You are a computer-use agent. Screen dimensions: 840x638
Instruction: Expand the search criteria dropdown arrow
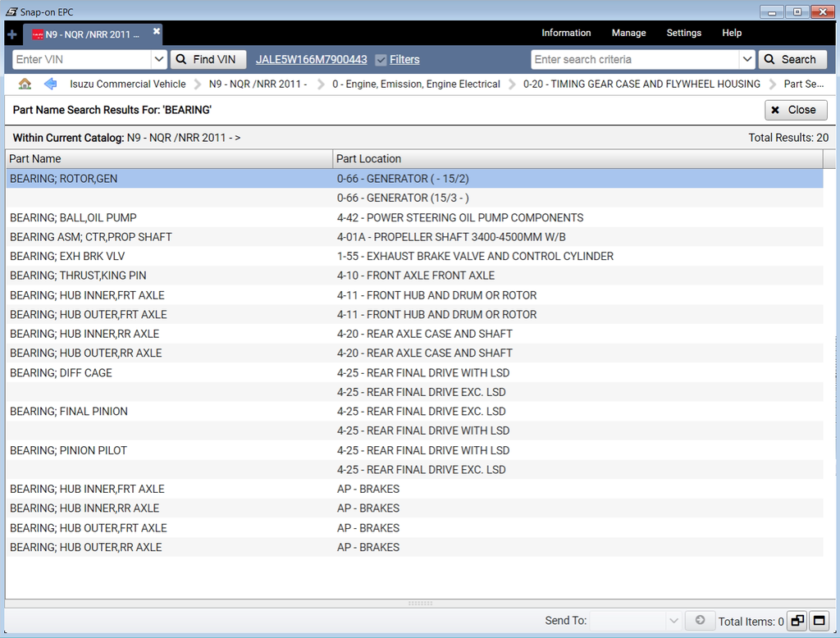746,60
